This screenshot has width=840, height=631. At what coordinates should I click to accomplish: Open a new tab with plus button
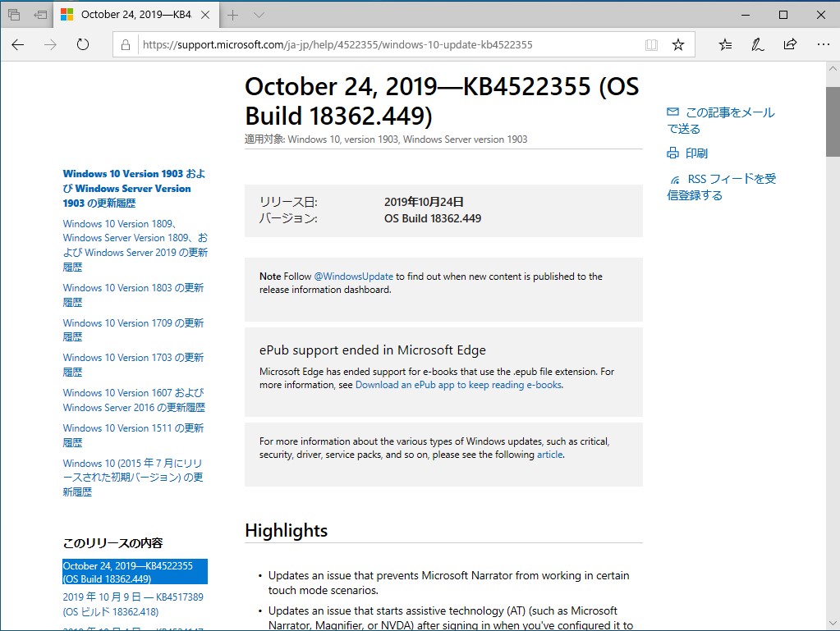coord(233,15)
